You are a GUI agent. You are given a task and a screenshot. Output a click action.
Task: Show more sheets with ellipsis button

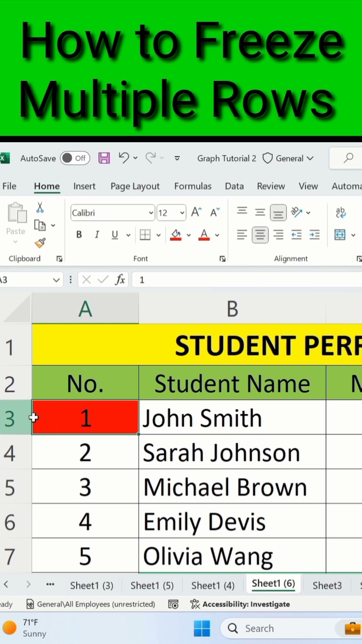pos(50,584)
